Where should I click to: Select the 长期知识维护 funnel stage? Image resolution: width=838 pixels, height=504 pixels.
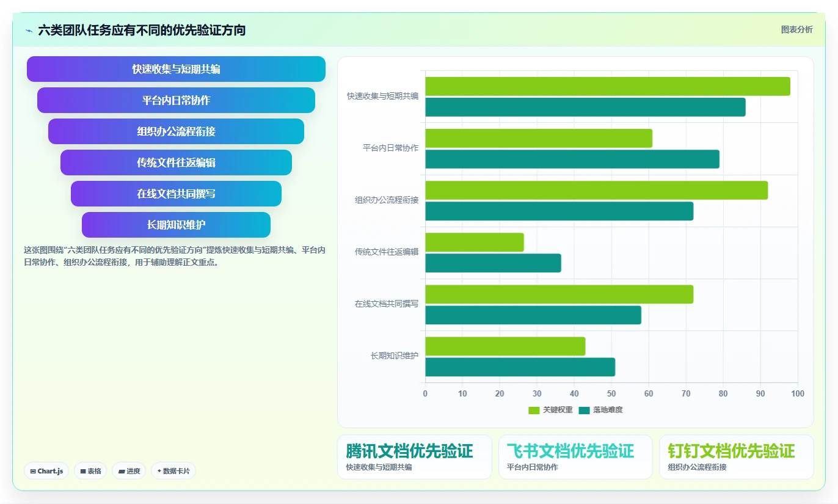click(x=176, y=225)
